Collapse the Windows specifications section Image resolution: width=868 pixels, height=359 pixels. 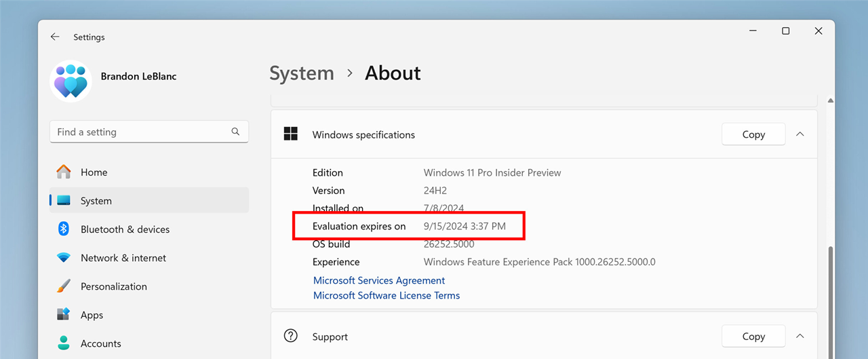[800, 134]
